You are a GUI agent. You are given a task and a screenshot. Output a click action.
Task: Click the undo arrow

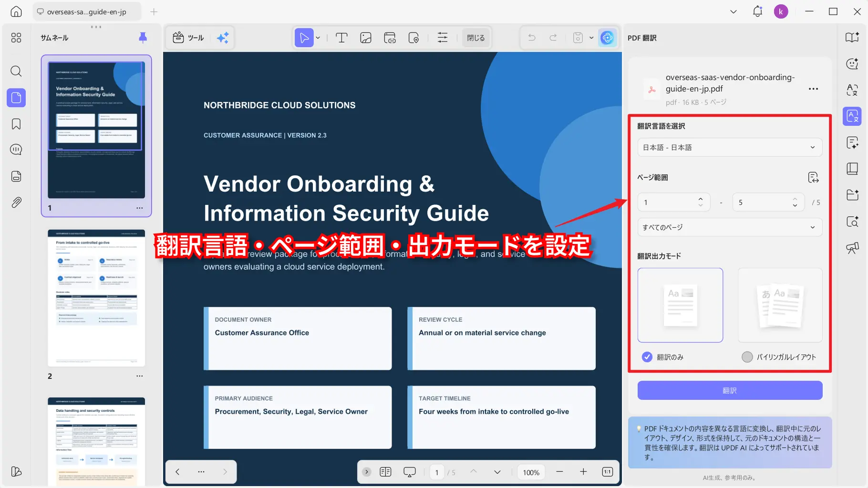(532, 38)
